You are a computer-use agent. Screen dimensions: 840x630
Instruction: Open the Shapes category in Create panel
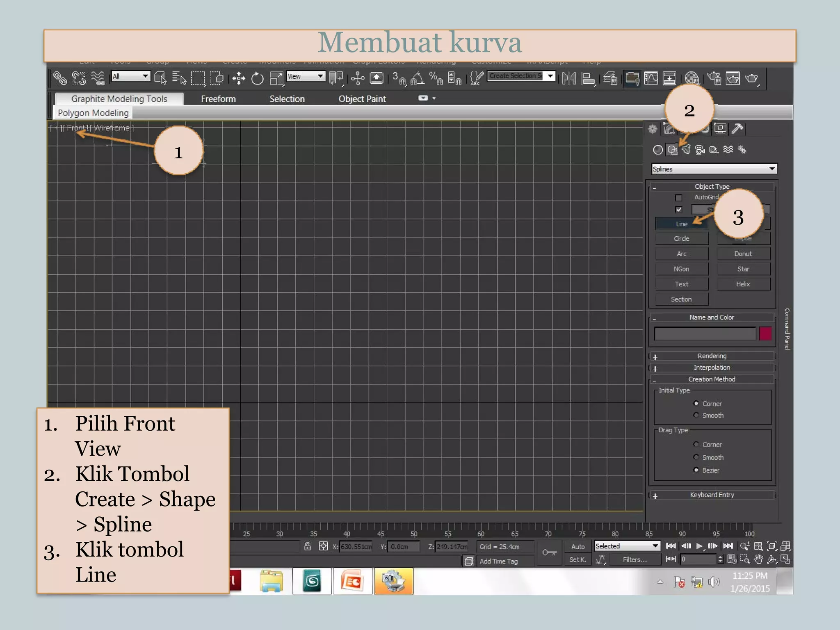[672, 150]
